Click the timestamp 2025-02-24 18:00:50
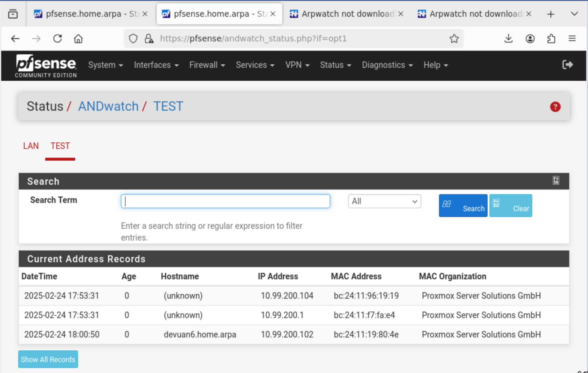 tap(62, 334)
